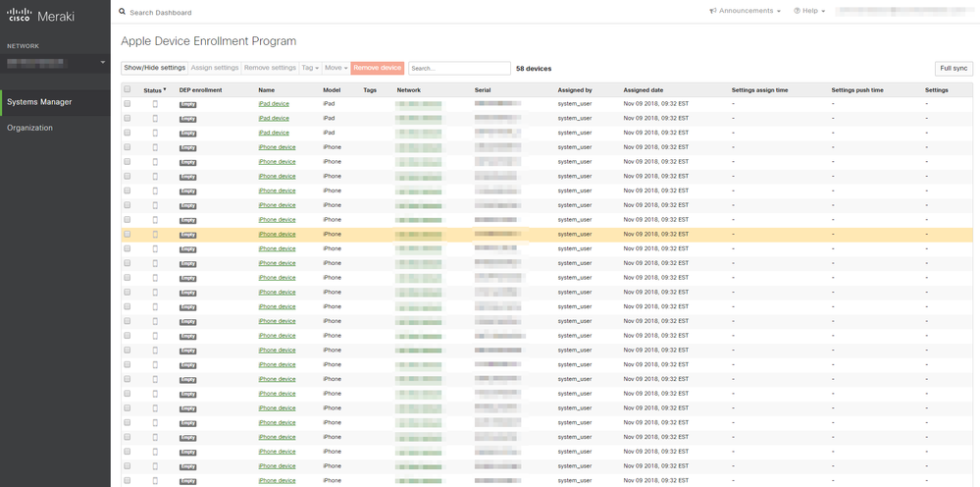Image resolution: width=980 pixels, height=487 pixels.
Task: Click the Remove settings button
Action: (x=270, y=68)
